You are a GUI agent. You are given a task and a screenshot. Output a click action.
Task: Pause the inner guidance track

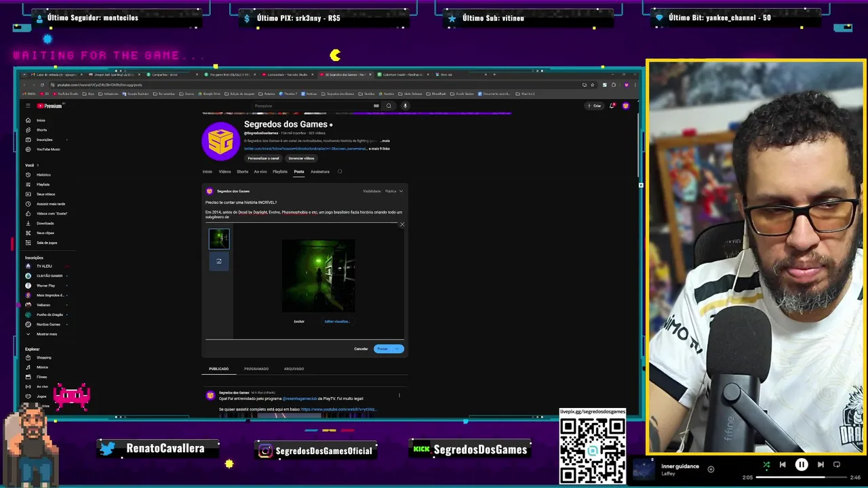[802, 465]
